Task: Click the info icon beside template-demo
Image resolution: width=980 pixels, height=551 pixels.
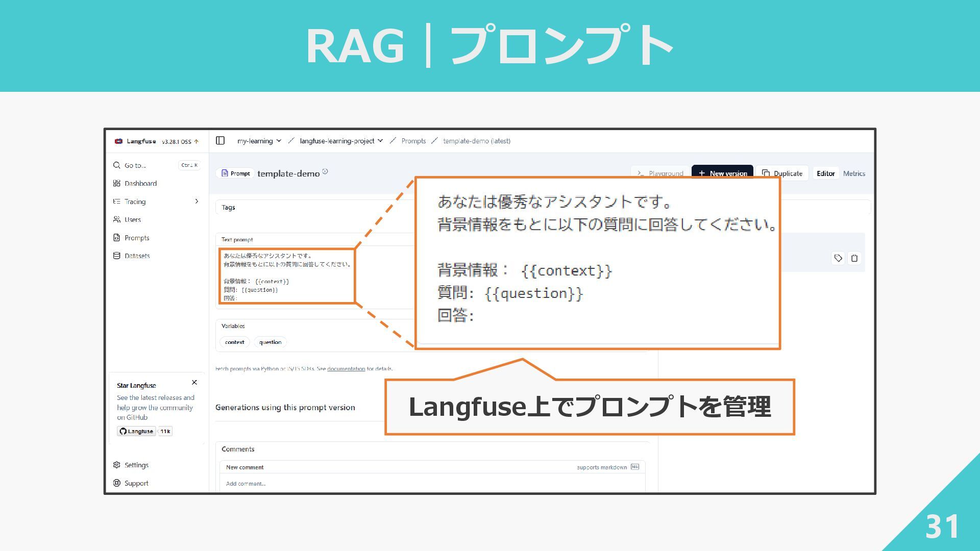Action: pyautogui.click(x=325, y=172)
